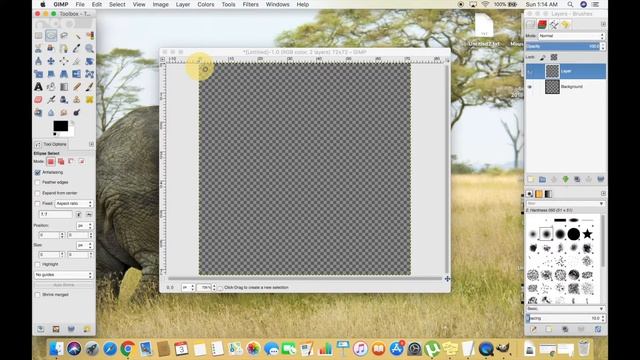Pick the star brush in Brushes panel
This screenshot has width=640, height=360.
click(587, 234)
